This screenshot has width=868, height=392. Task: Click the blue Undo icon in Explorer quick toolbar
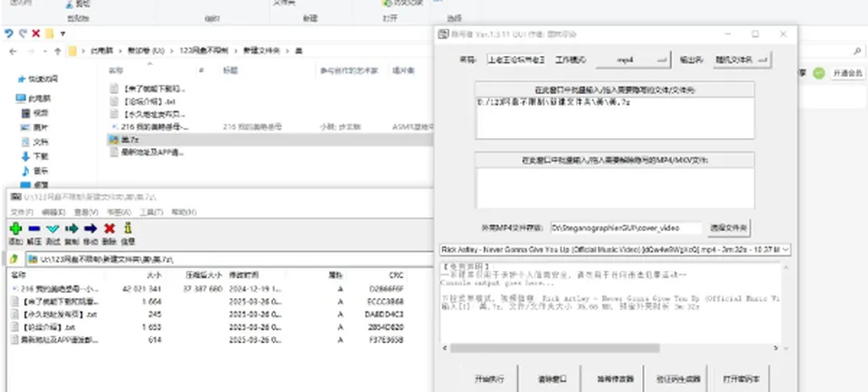8,33
